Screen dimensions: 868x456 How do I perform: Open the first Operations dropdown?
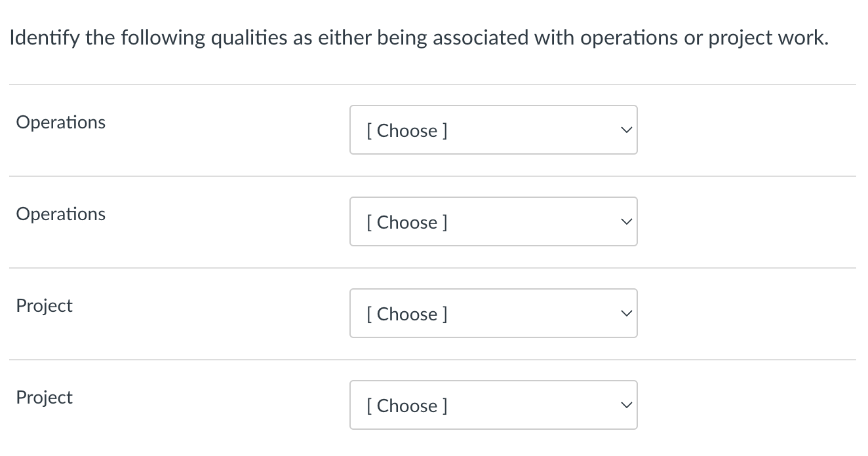[493, 130]
